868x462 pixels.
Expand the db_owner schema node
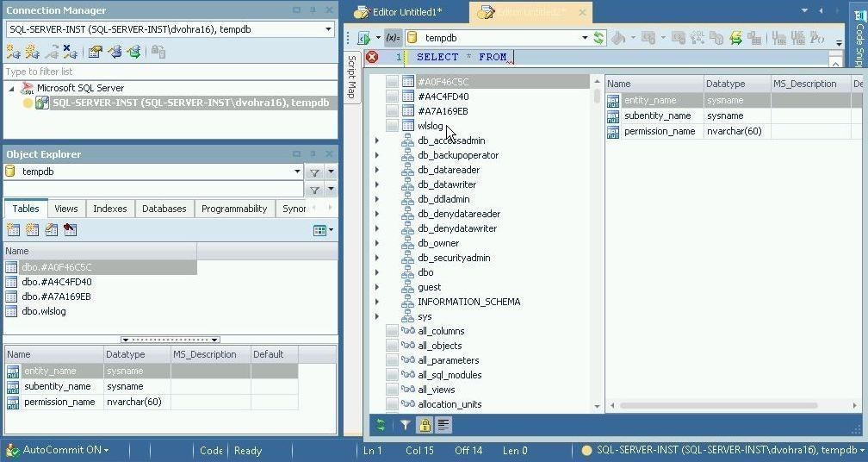377,243
